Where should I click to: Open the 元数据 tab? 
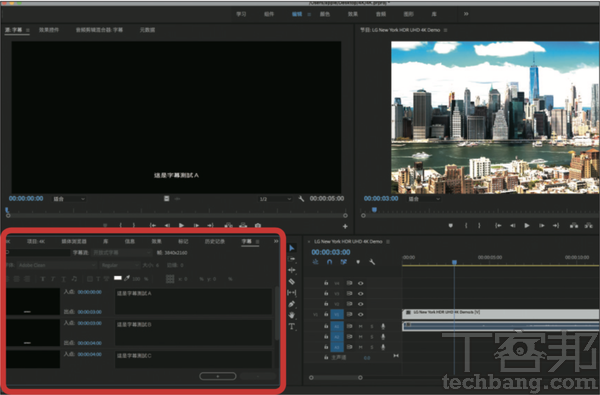[x=147, y=29]
